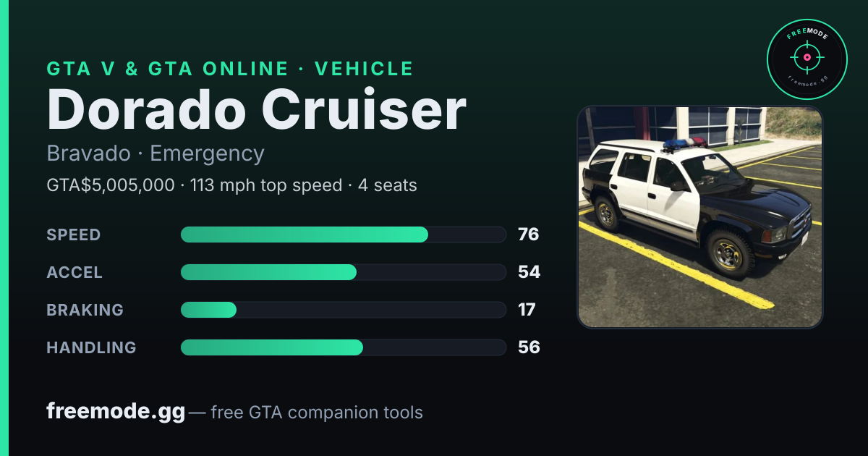
Task: Click the police light bar on the SUV
Action: pyautogui.click(x=684, y=143)
